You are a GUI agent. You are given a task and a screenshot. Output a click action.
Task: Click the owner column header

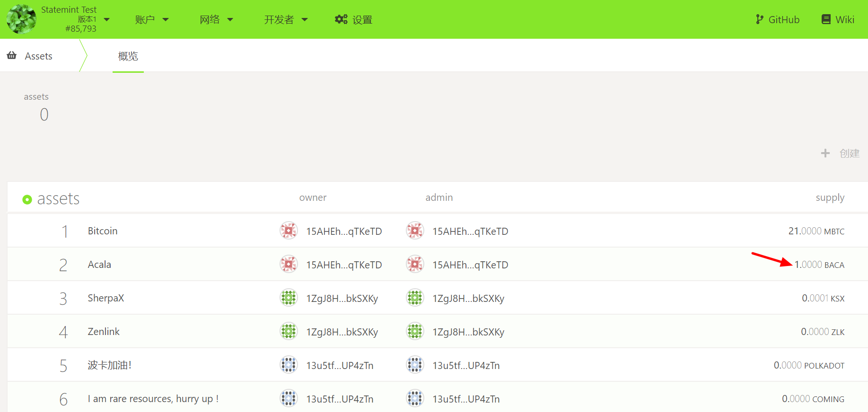[313, 197]
